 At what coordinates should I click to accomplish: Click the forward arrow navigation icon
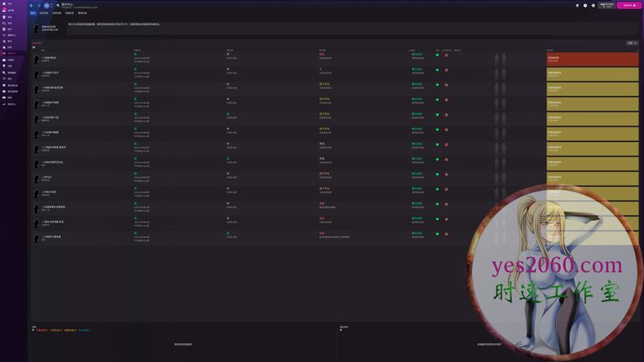(39, 5)
